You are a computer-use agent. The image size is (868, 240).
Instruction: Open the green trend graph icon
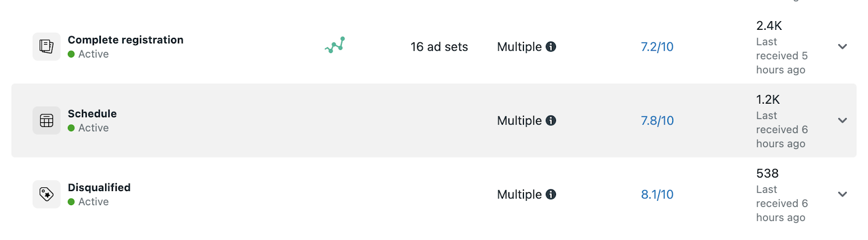pyautogui.click(x=335, y=46)
